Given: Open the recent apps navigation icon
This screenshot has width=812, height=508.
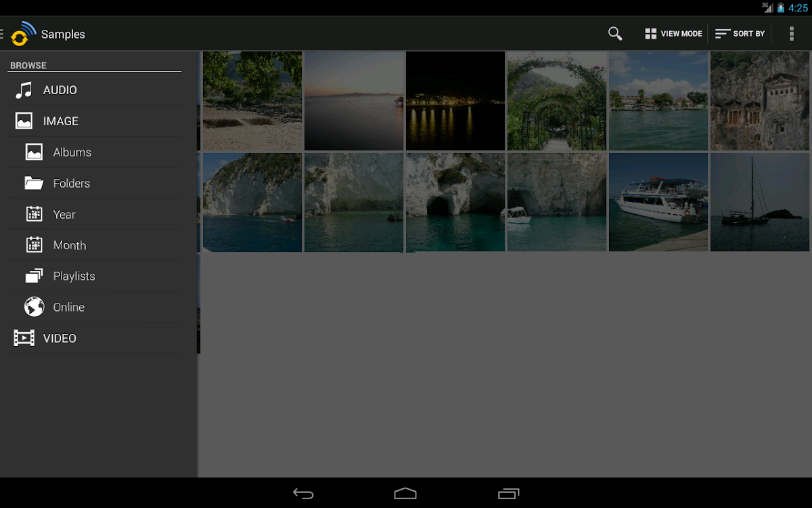Looking at the screenshot, I should pos(508,493).
